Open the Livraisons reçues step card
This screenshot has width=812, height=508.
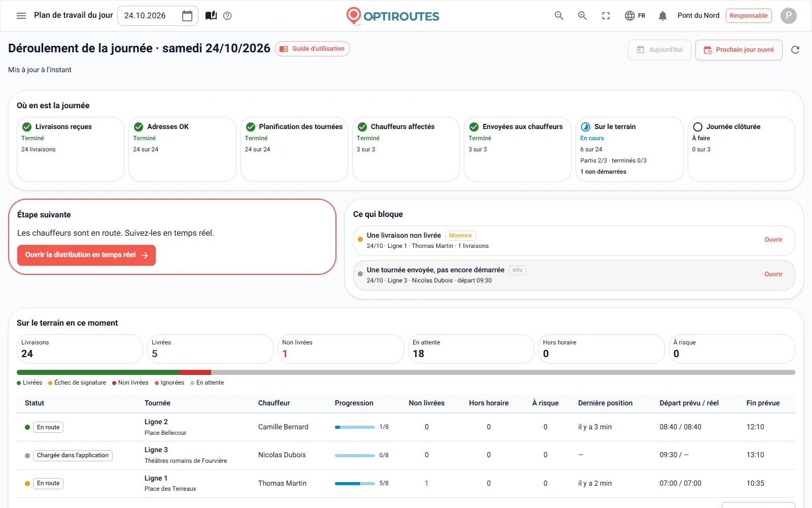click(x=71, y=149)
